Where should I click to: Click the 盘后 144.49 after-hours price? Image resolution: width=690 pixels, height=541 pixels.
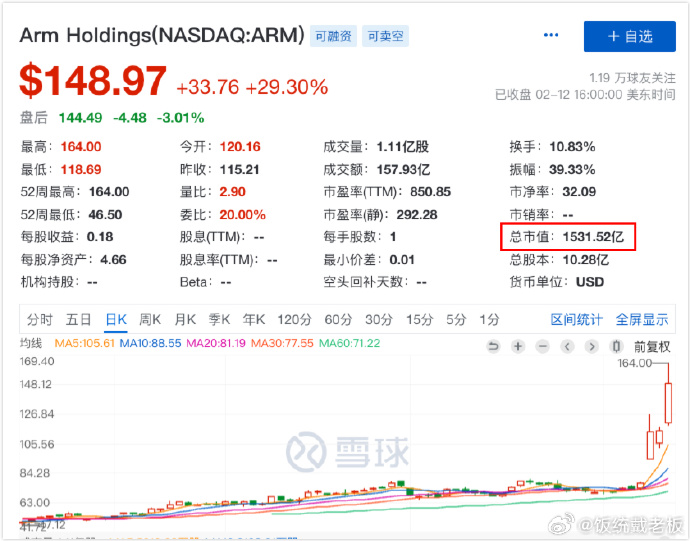[81, 118]
